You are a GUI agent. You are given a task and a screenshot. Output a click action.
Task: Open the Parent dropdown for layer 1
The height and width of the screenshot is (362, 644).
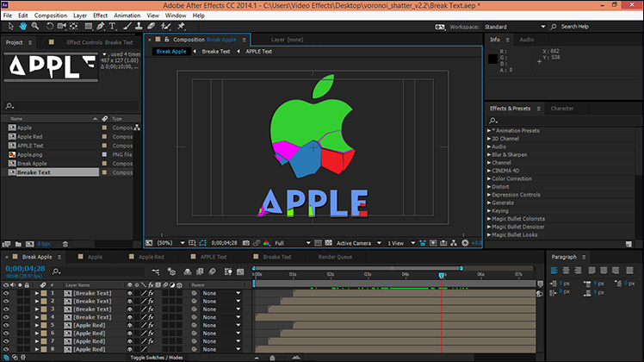click(x=221, y=293)
